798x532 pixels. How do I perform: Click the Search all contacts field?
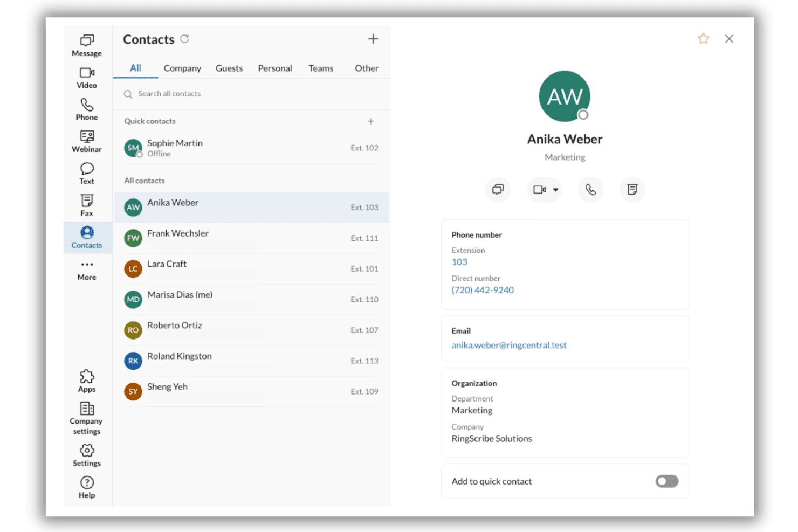coord(251,94)
